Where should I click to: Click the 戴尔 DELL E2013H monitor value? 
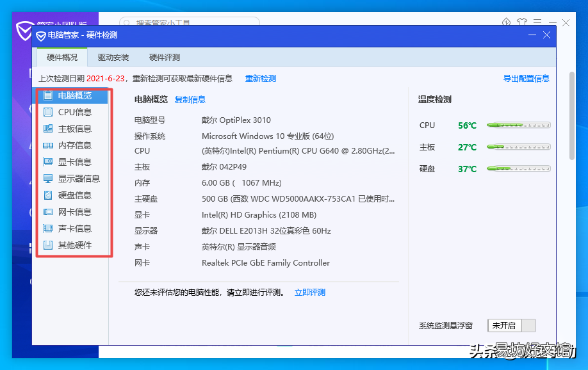point(266,231)
